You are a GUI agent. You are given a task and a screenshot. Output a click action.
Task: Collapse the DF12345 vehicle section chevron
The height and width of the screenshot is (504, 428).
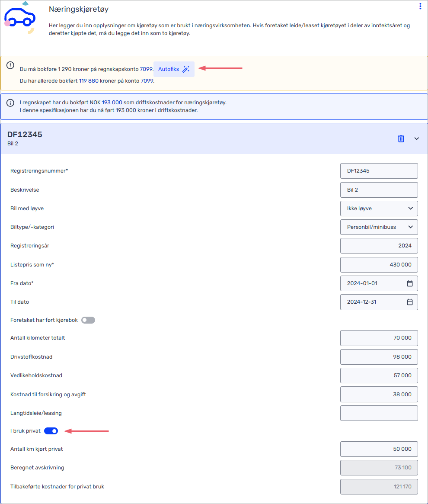[416, 138]
